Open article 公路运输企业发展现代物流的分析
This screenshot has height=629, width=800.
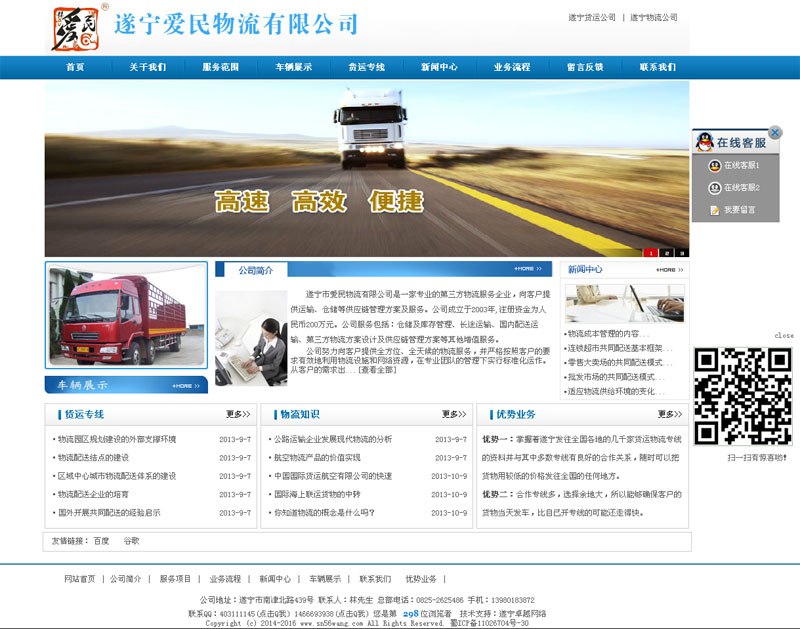coord(333,439)
